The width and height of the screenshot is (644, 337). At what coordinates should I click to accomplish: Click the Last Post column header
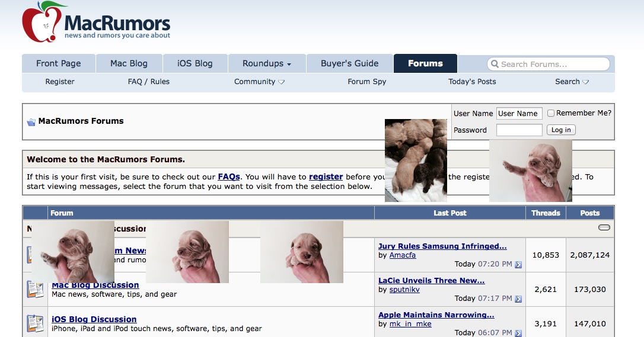(450, 213)
